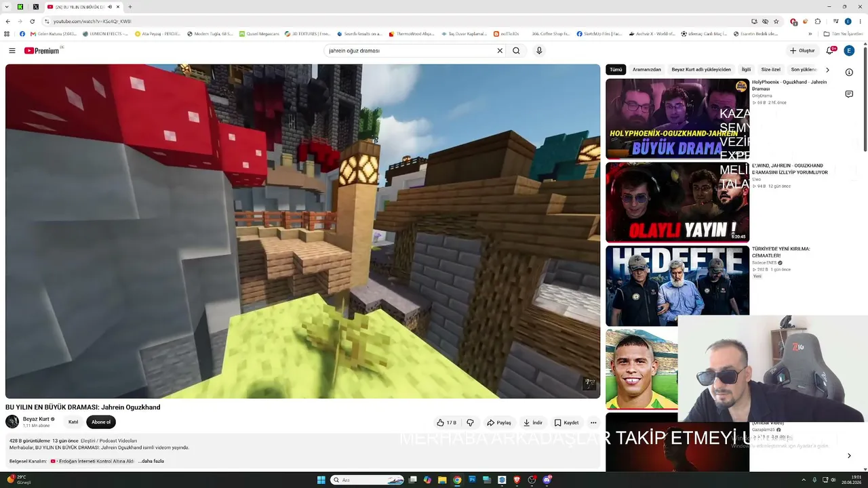Expand the description with ...daha fazla

coord(151,461)
